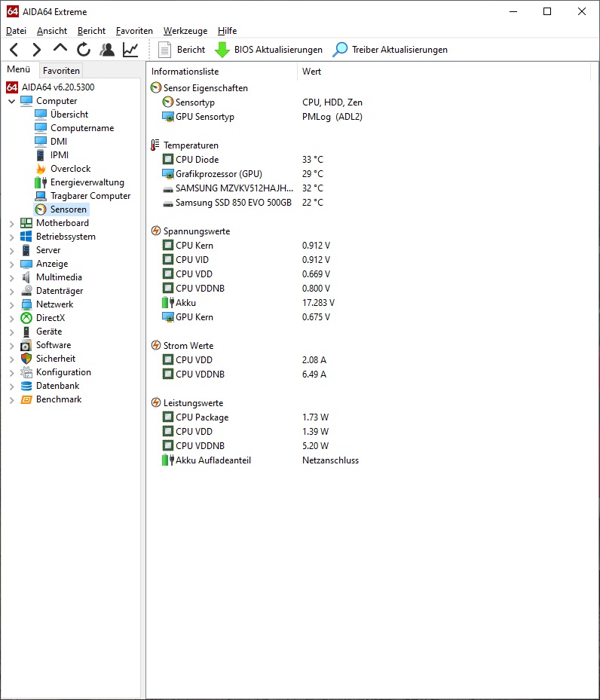Expand the Datenträger tree node
The image size is (600, 700).
tap(11, 292)
